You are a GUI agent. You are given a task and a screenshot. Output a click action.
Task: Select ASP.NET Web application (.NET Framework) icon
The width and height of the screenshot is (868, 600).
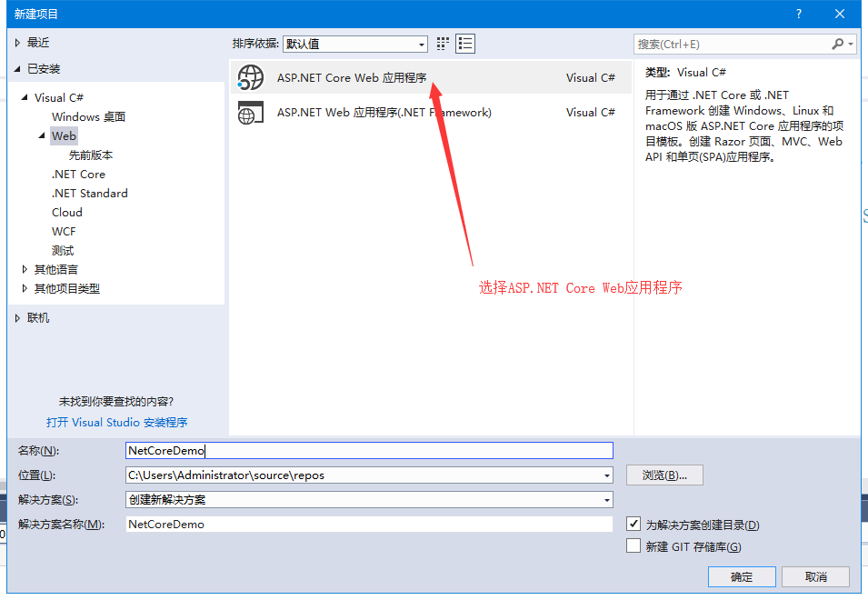pos(250,113)
